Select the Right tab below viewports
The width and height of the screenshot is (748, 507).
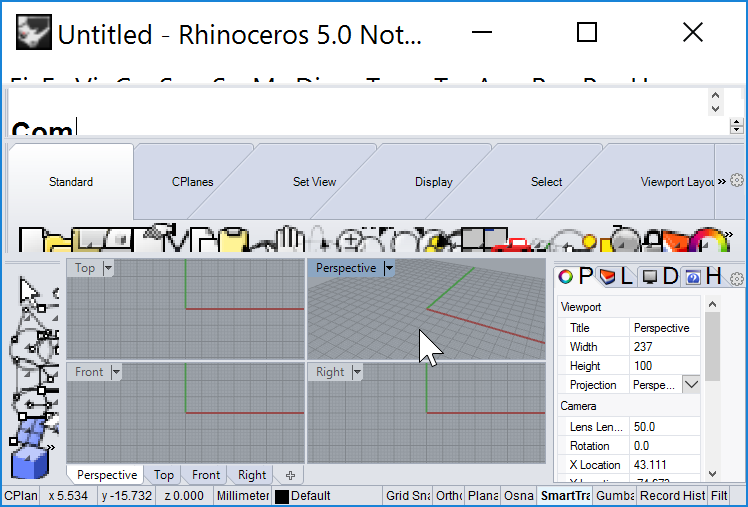[x=251, y=475]
